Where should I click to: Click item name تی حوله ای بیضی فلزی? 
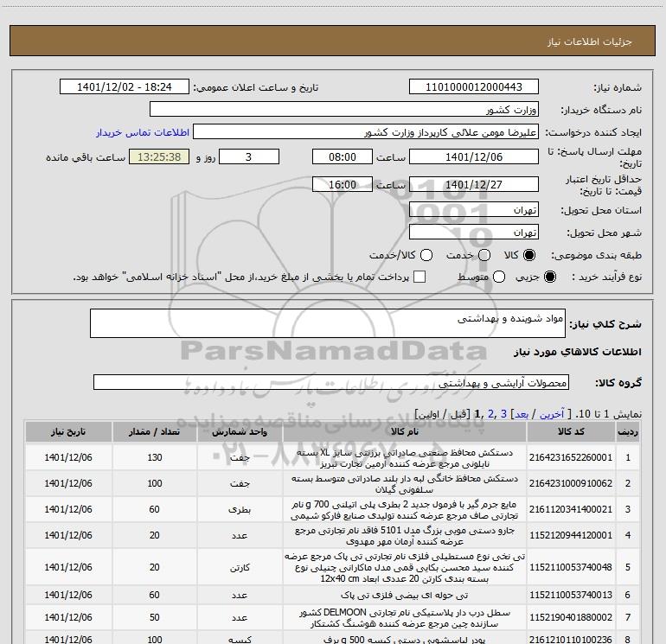point(405,596)
